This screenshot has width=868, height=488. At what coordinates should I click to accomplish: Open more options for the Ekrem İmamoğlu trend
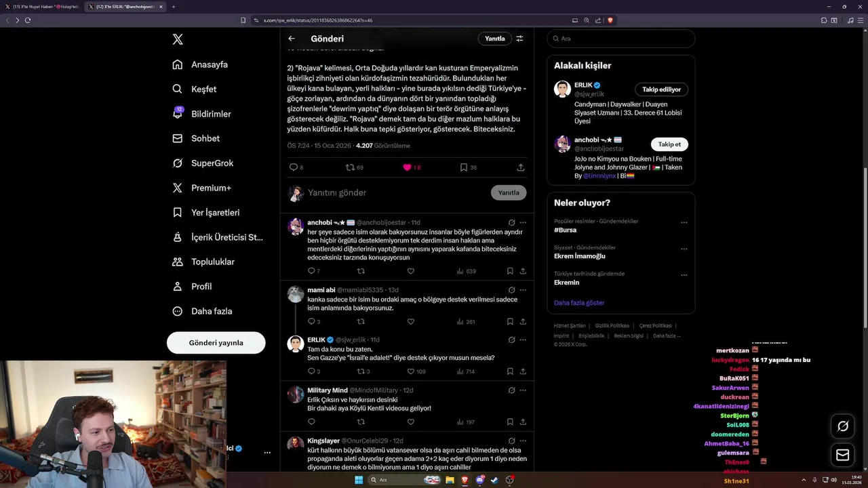pos(684,249)
